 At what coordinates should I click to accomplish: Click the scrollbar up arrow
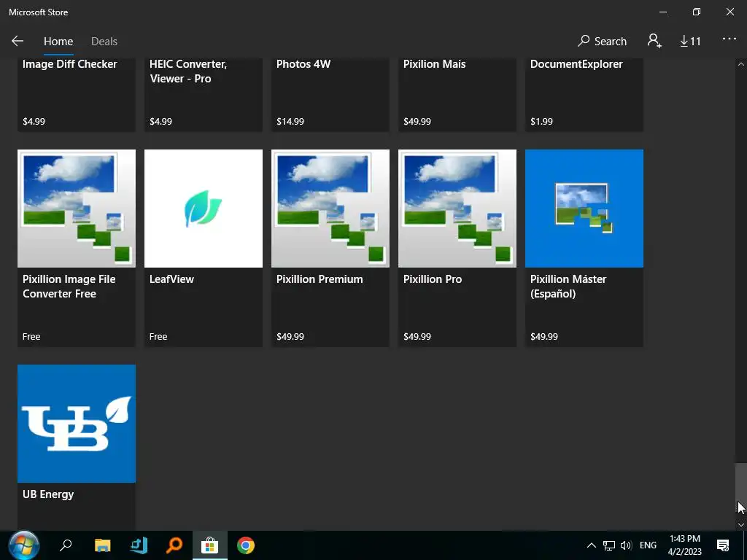pos(741,64)
